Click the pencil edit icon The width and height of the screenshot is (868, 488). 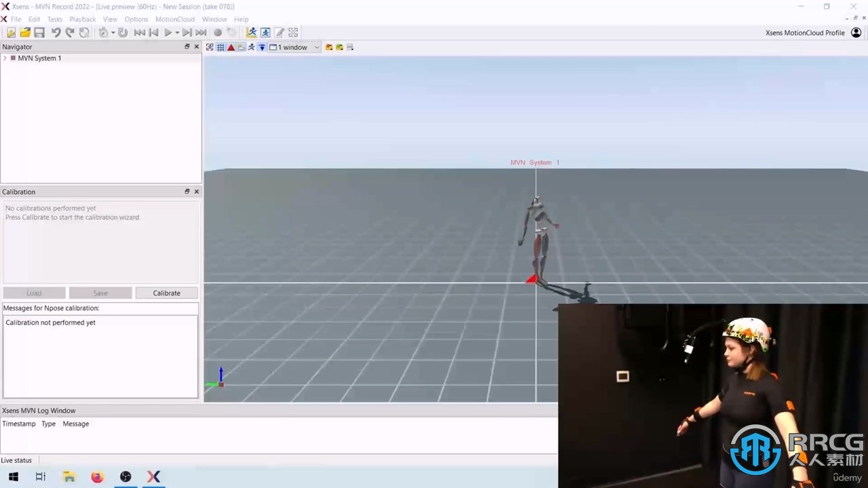(279, 33)
